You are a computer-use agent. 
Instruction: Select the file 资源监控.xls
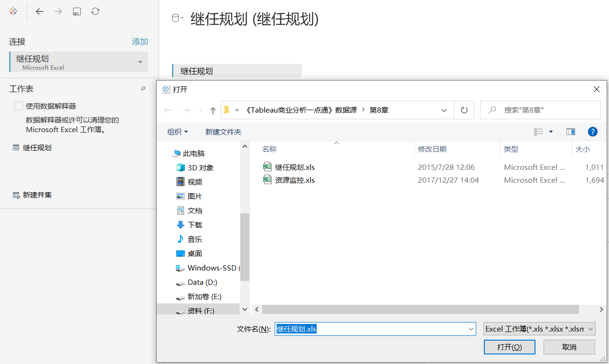tap(295, 180)
